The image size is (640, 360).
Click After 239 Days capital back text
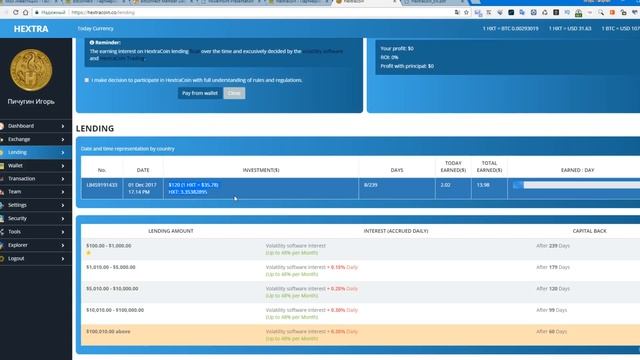[x=553, y=246]
